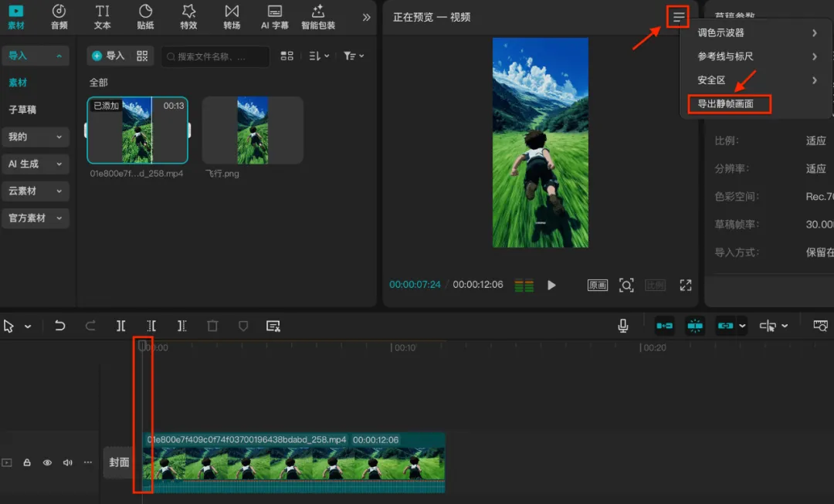Open the preview panel hamburger menu
Screen dimensions: 834x504
point(678,17)
